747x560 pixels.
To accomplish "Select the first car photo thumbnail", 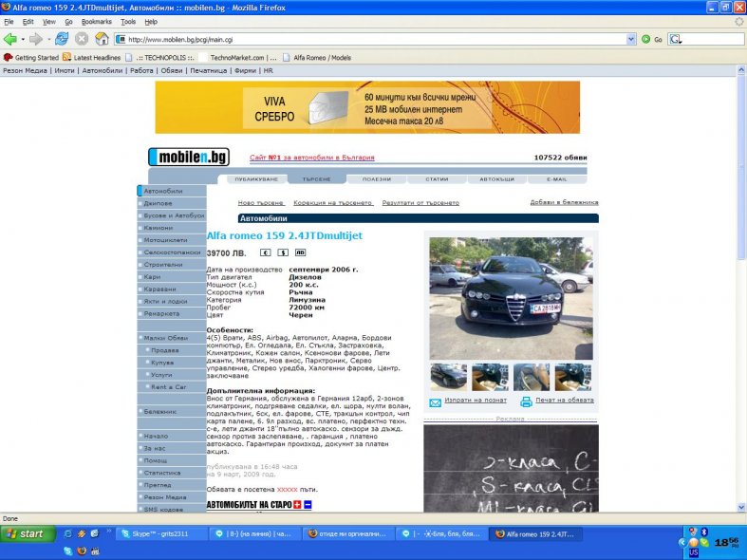I will [448, 377].
